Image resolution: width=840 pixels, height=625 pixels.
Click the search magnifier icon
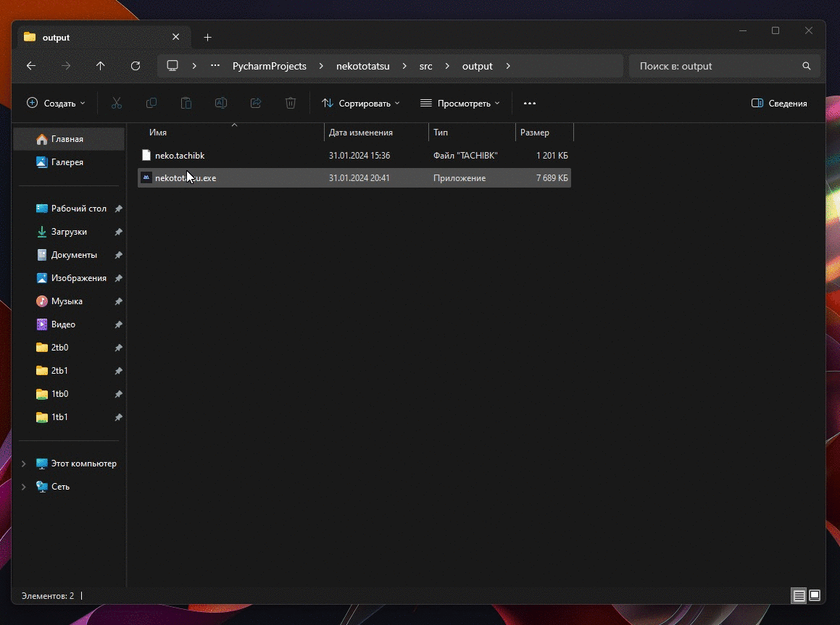point(806,66)
